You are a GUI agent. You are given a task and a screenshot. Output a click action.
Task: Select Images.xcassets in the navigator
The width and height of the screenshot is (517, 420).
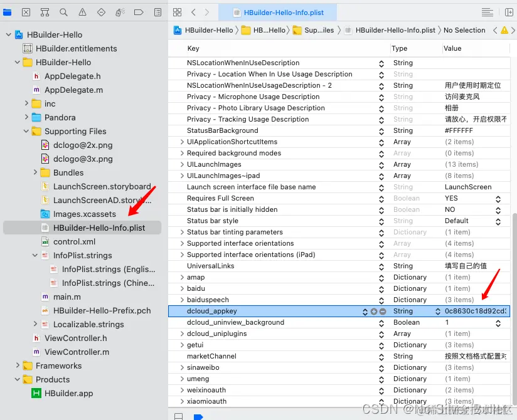coord(85,214)
